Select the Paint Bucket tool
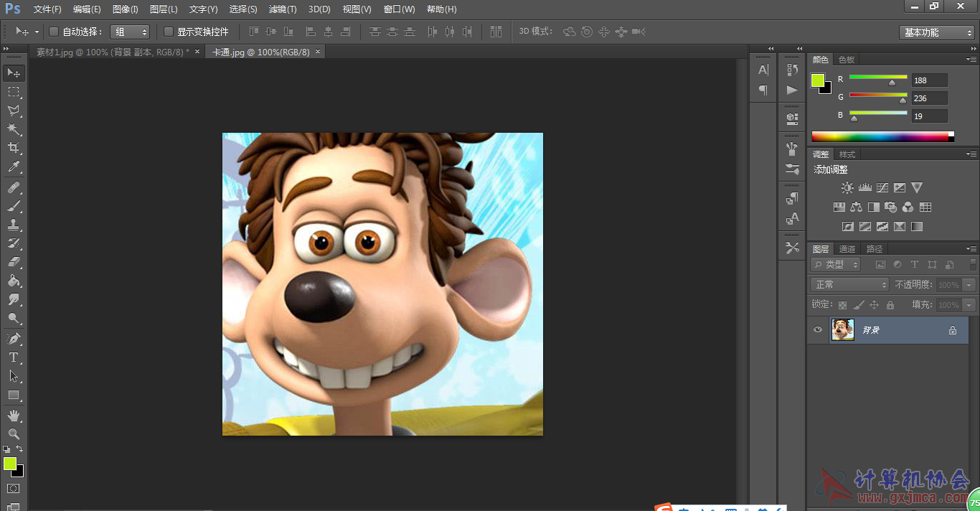This screenshot has width=980, height=511. tap(14, 281)
